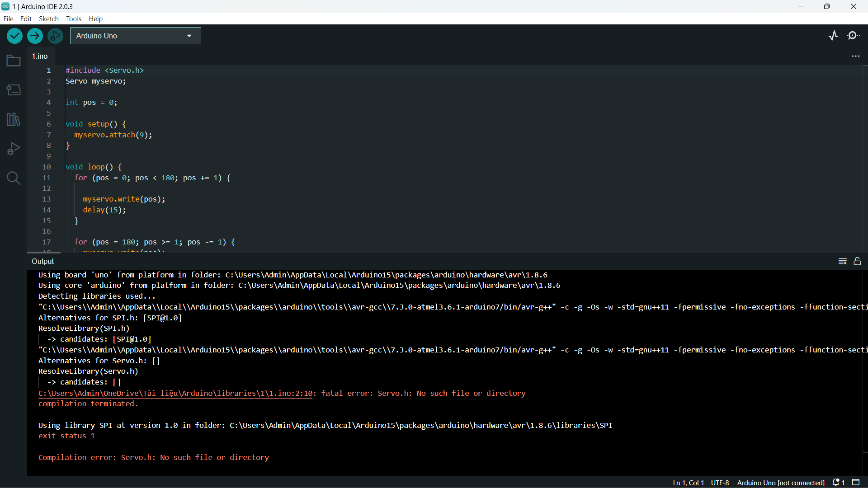Open the Arduino Uno board selector dropdown
Screen dimensions: 868x488
135,36
